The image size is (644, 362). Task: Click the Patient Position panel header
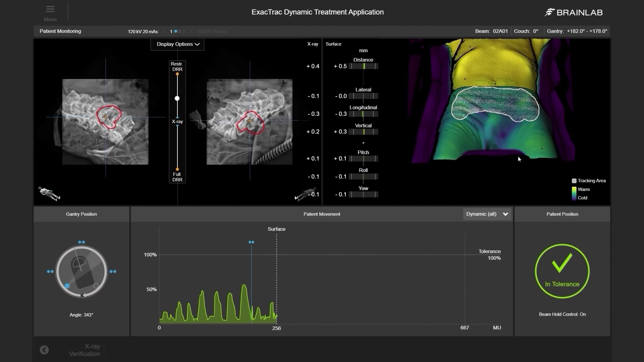pyautogui.click(x=562, y=214)
